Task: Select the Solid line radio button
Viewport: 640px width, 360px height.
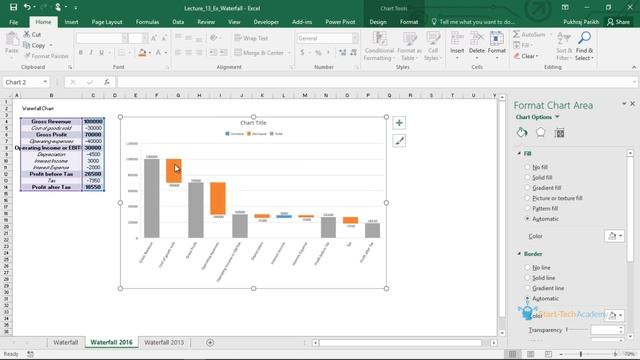Action: (527, 278)
